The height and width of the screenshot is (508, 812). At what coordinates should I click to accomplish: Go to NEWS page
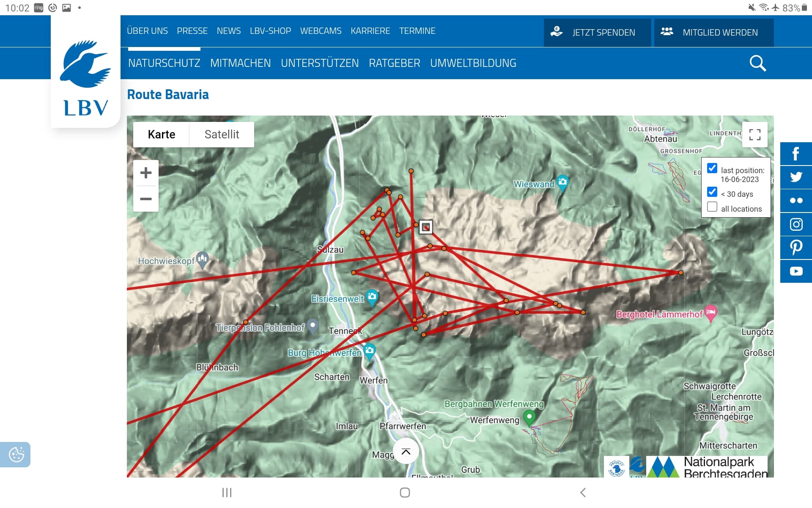[228, 31]
